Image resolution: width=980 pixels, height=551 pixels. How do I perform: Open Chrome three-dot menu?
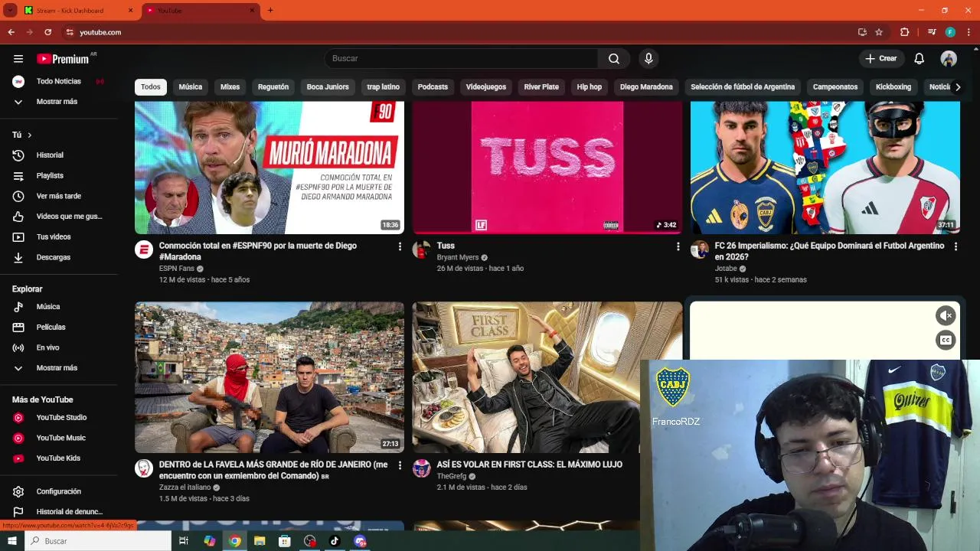point(969,32)
